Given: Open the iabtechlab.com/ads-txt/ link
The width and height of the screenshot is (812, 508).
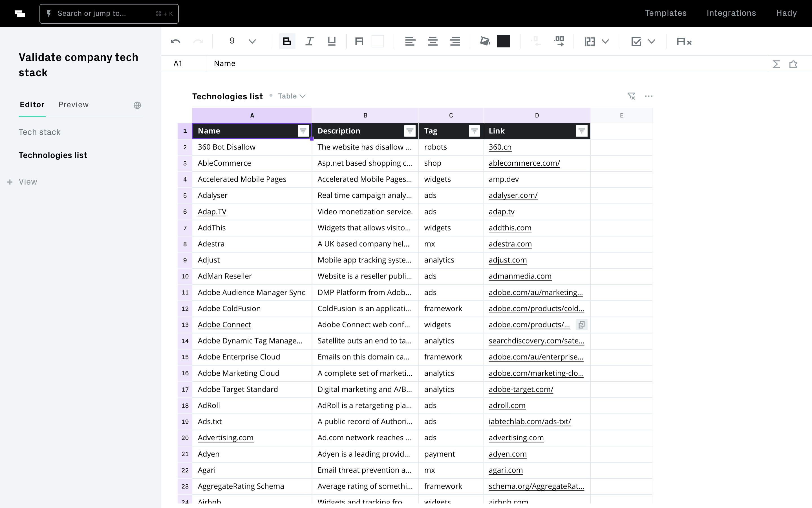Looking at the screenshot, I should click(x=529, y=421).
